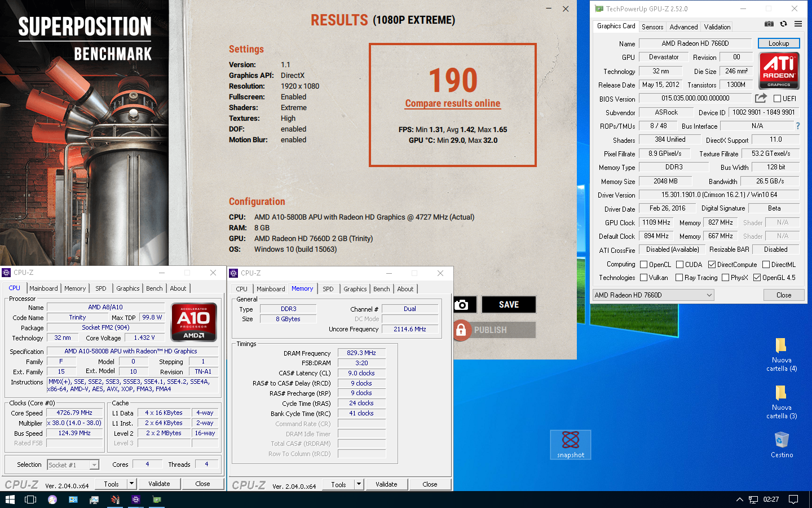Open the snapshot desktop shortcut
The height and width of the screenshot is (508, 812).
click(571, 445)
